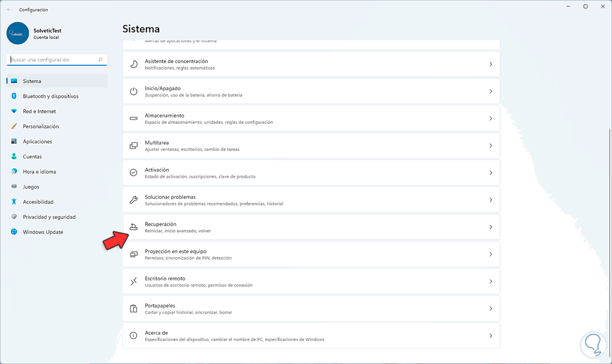Click the Asistente de concentración moon icon
The image size is (612, 364).
pyautogui.click(x=134, y=64)
